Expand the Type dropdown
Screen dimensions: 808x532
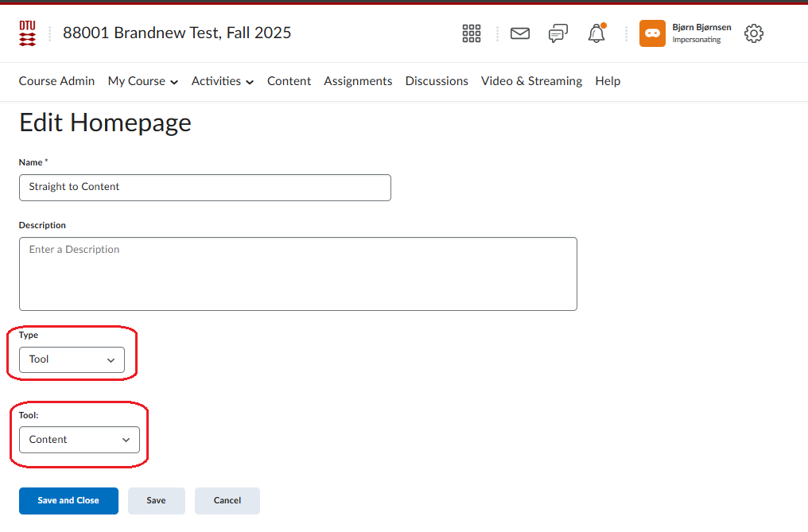tap(72, 359)
